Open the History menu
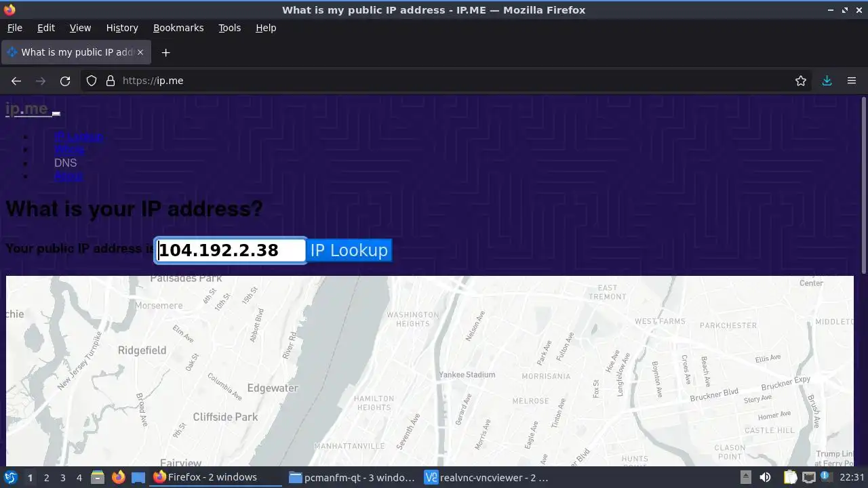Screen dimensions: 868x488 (122, 28)
